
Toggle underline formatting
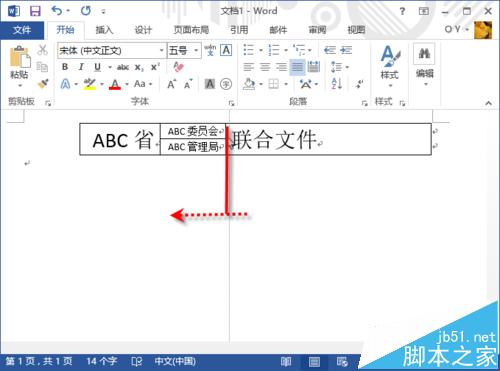pos(97,67)
